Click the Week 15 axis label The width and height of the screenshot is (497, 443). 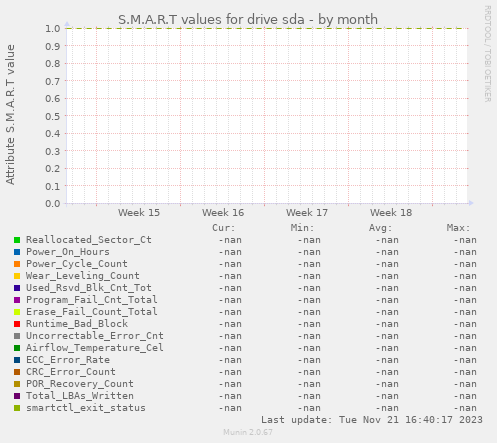tap(139, 212)
